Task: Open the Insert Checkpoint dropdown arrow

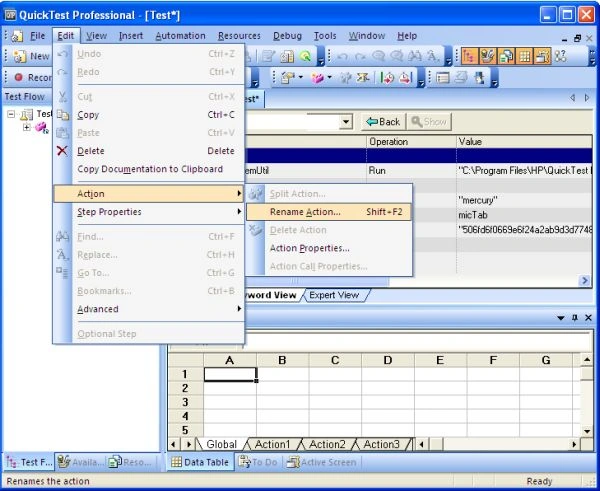Action: click(301, 78)
